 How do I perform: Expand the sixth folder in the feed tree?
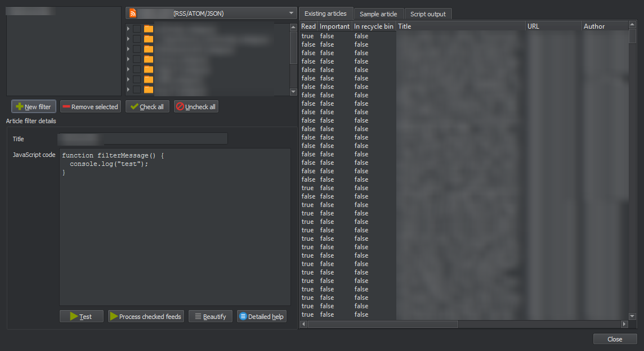click(128, 79)
